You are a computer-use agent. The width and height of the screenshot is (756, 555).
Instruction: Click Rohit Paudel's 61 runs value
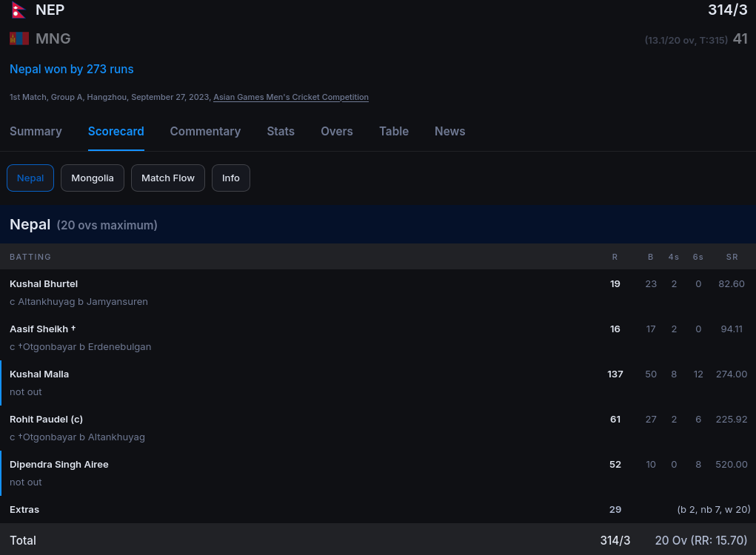615,420
